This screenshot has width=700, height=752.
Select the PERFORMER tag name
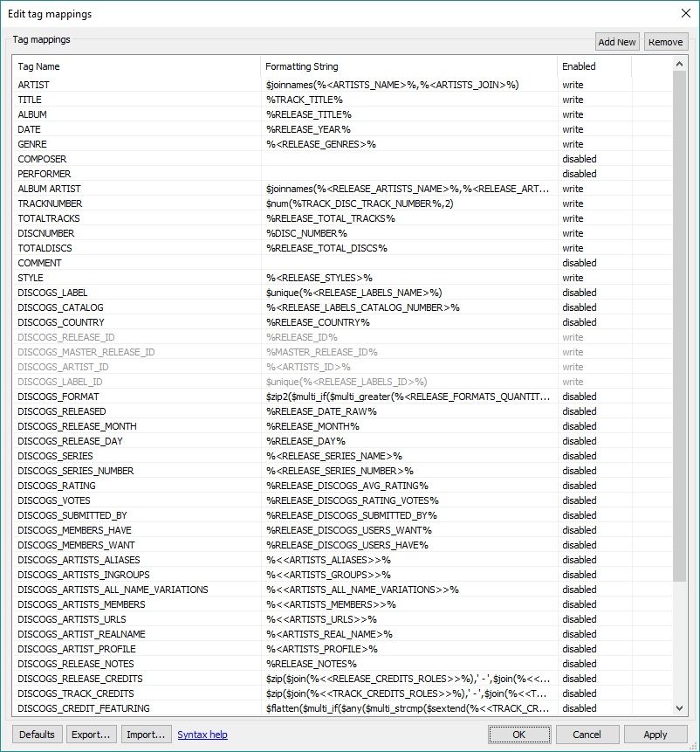click(45, 174)
